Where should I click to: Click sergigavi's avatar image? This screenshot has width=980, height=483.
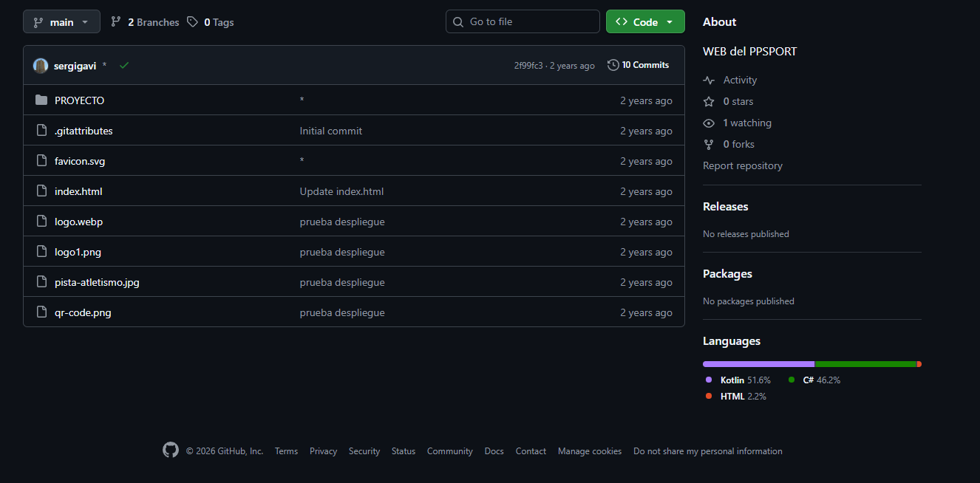pyautogui.click(x=41, y=66)
